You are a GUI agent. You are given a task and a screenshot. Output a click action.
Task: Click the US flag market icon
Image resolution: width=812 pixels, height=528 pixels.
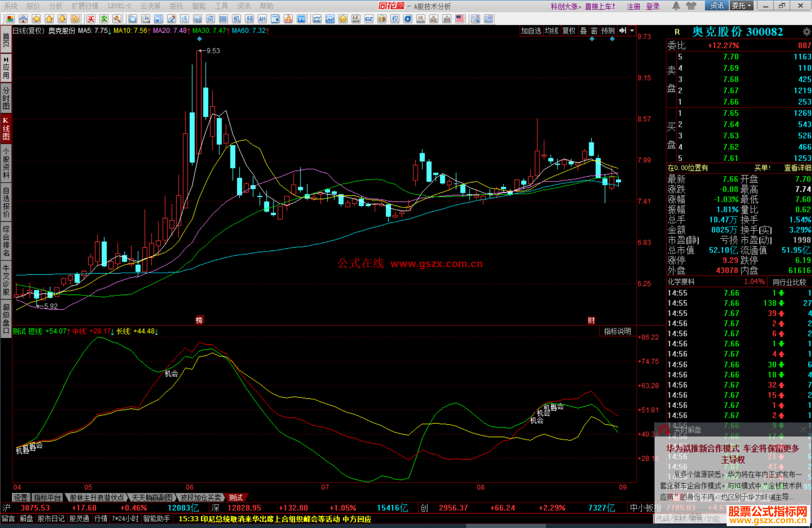(459, 19)
